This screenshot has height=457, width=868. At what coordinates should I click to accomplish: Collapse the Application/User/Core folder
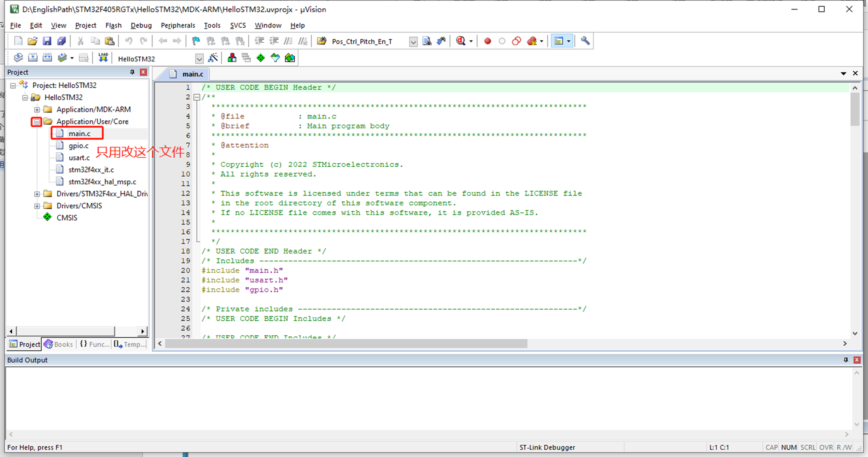pyautogui.click(x=37, y=121)
